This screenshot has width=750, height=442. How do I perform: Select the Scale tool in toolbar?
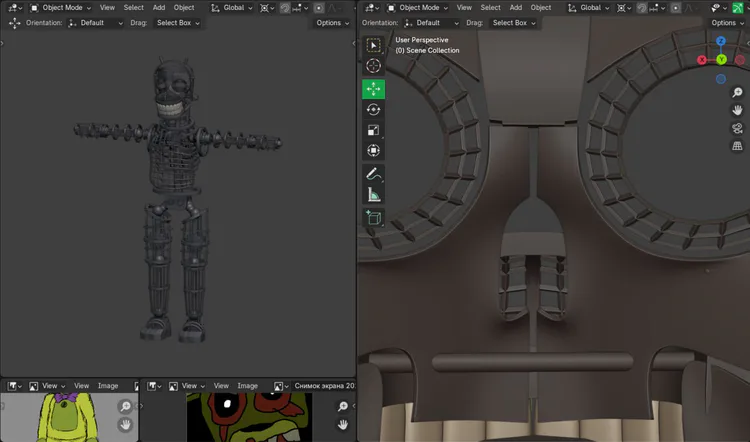(x=373, y=130)
